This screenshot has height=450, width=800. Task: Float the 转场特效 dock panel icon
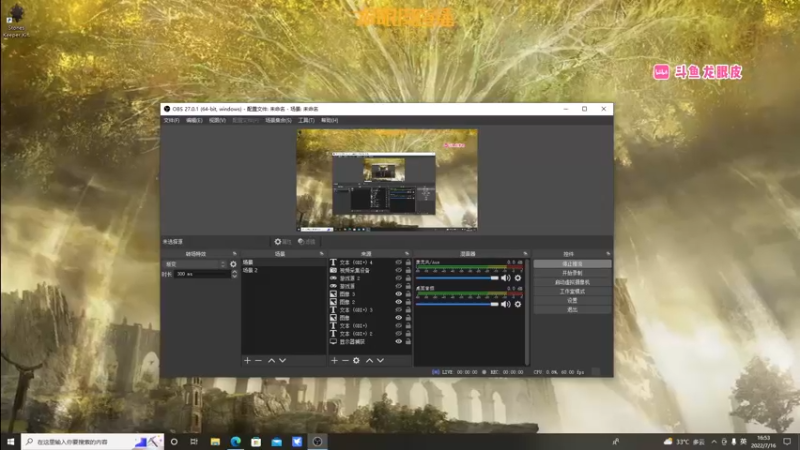235,254
